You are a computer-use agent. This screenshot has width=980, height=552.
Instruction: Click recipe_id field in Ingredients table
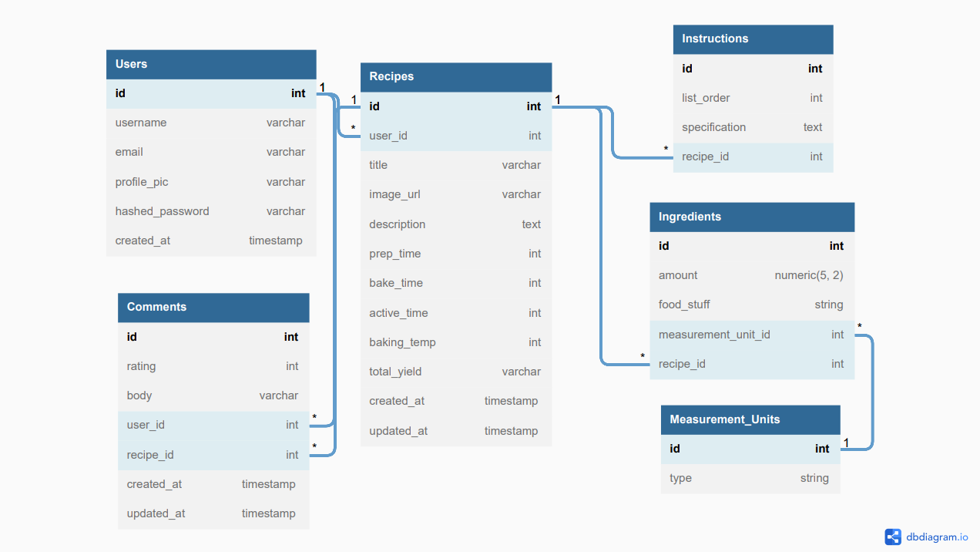[x=752, y=364]
